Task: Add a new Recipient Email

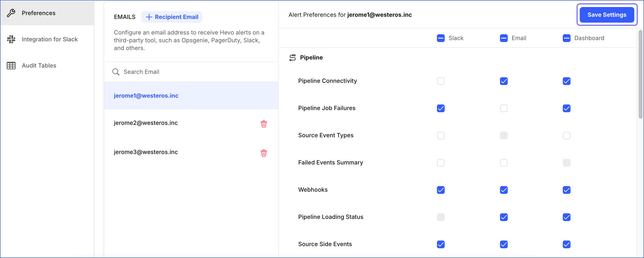Action: (171, 17)
